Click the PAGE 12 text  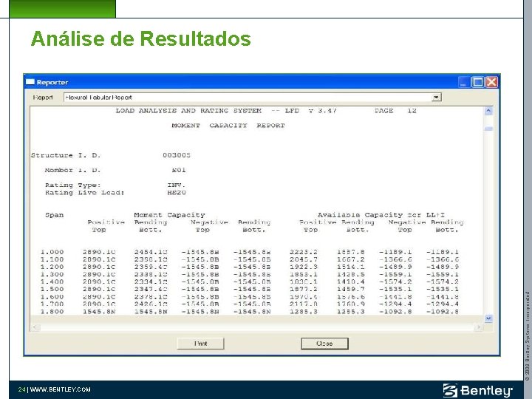coord(395,111)
